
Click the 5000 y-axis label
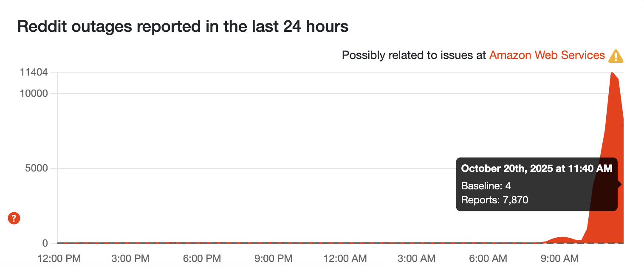[x=36, y=169]
